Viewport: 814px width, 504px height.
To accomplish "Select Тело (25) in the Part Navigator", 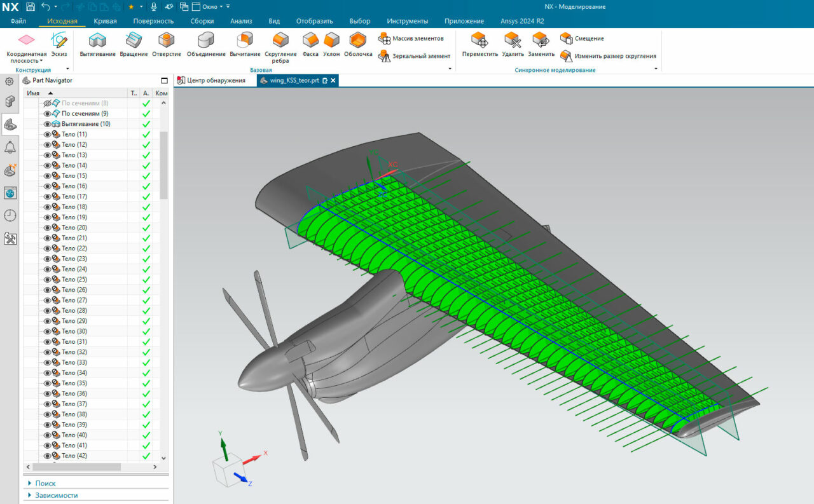I will coord(74,280).
